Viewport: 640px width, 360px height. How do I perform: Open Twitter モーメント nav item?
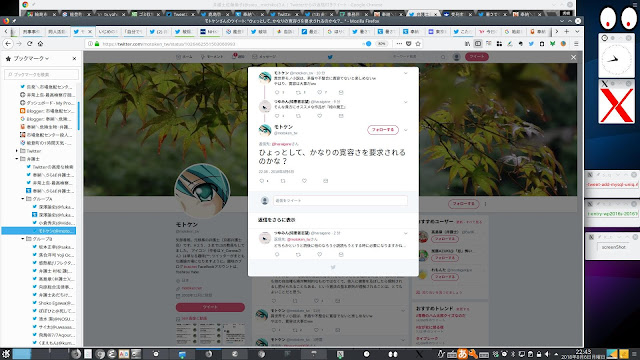pyautogui.click(x=212, y=57)
